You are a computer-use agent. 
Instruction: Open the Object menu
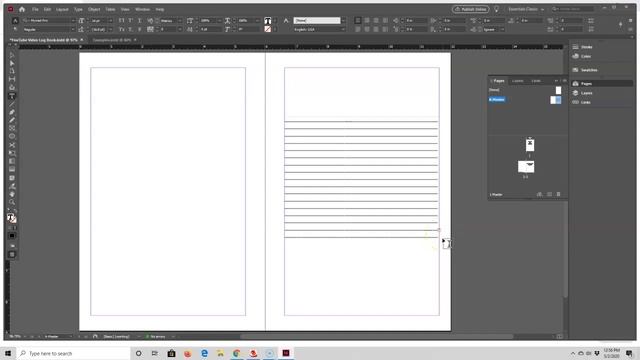(x=94, y=9)
